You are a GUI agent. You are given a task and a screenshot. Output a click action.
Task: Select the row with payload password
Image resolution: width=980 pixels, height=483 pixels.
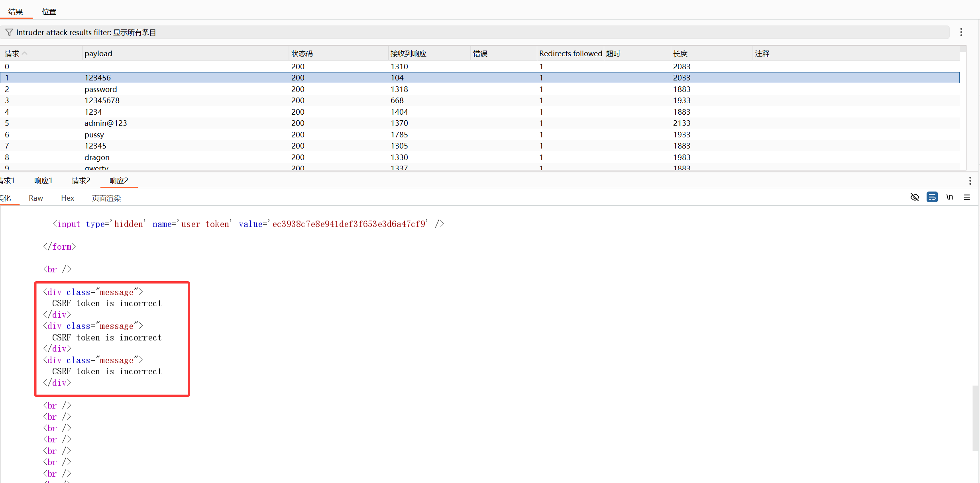click(x=480, y=89)
